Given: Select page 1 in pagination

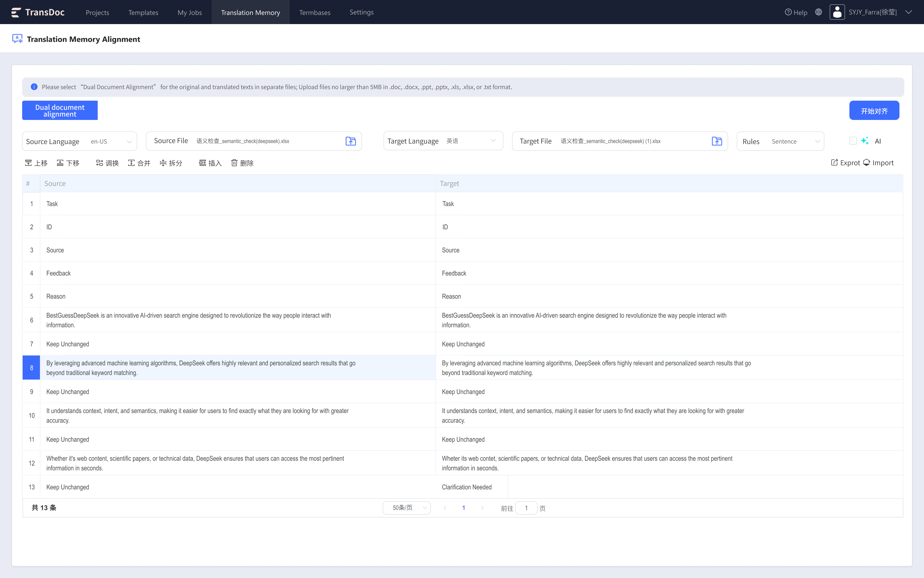Looking at the screenshot, I should 463,508.
